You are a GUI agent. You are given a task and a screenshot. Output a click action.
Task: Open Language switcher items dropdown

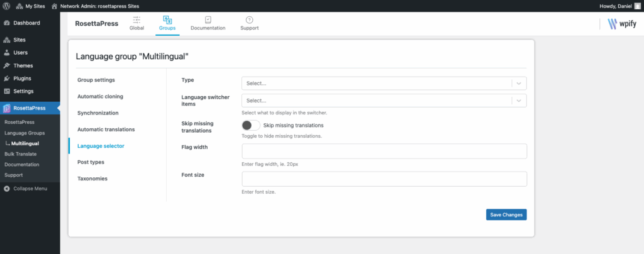coord(384,101)
